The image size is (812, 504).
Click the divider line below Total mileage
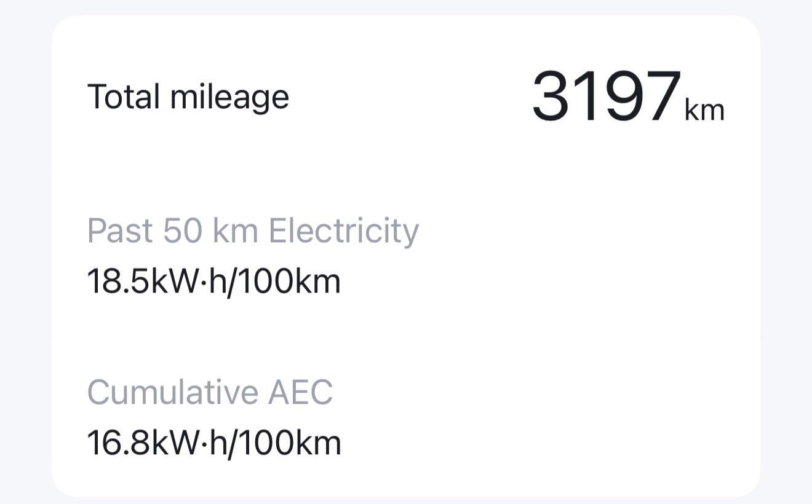[x=406, y=174]
